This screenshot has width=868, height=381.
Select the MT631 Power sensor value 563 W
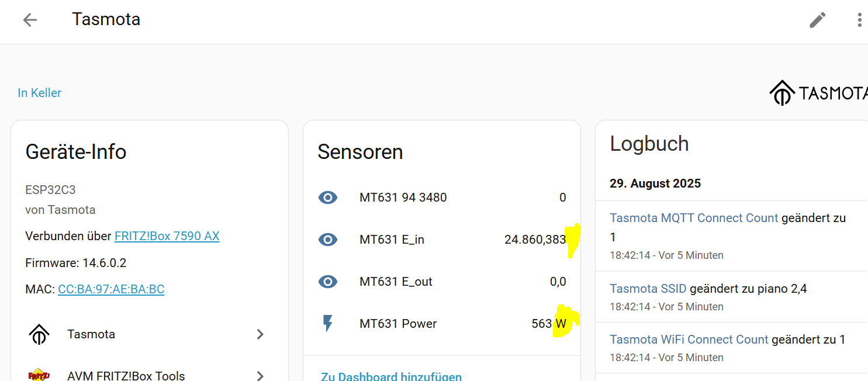pyautogui.click(x=548, y=324)
